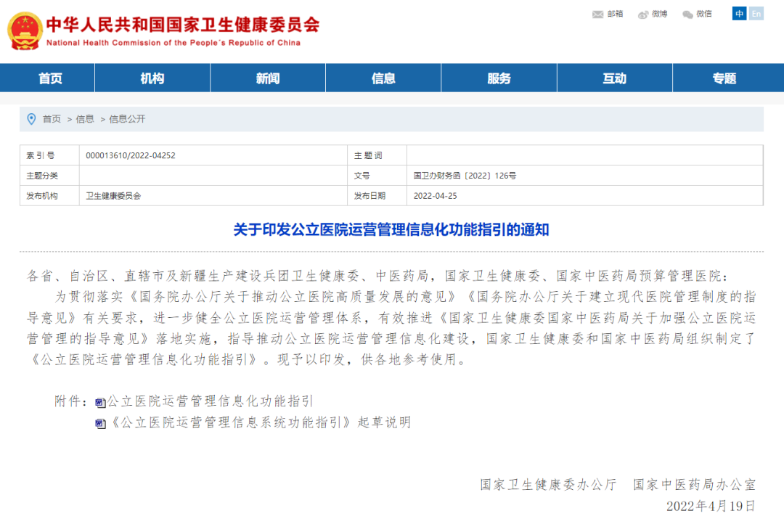This screenshot has width=784, height=532.
Task: Click the national emblem logo
Action: [25, 31]
